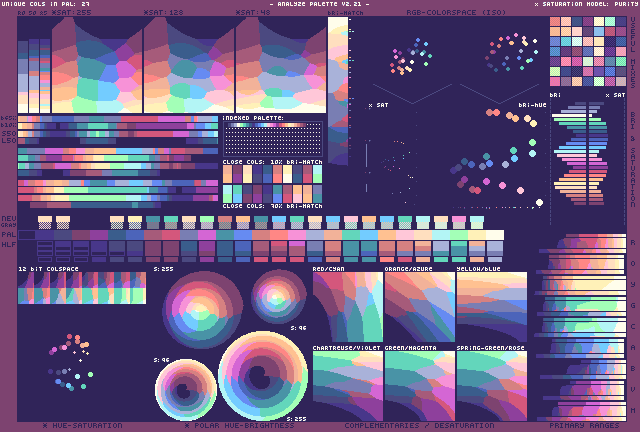Image resolution: width=640 pixels, height=432 pixels.
Task: Open the SAT:255 hue-saturation chart
Action: coord(97,65)
